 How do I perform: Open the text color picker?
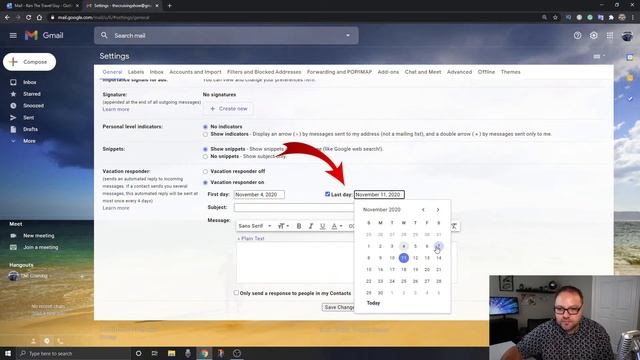[x=336, y=226]
